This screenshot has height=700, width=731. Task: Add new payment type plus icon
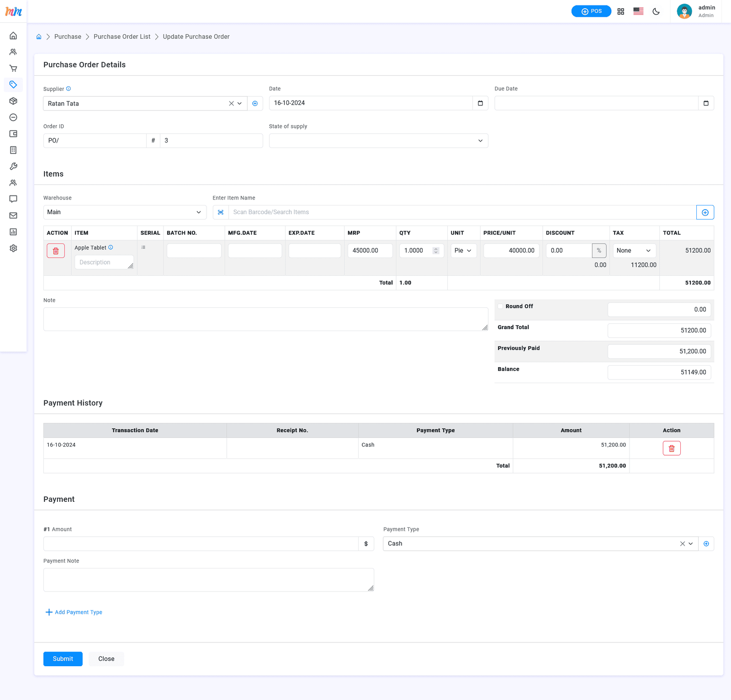tap(706, 544)
